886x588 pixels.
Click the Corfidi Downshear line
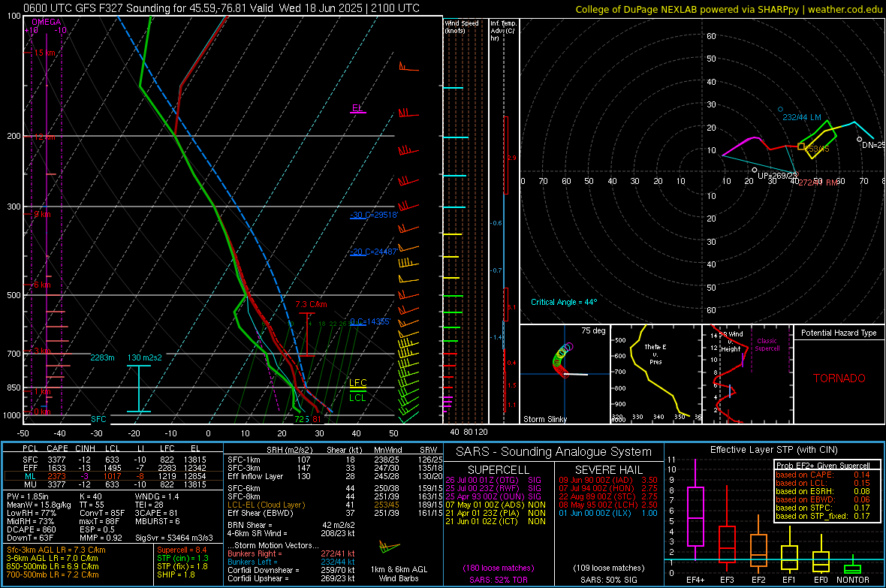[x=291, y=570]
